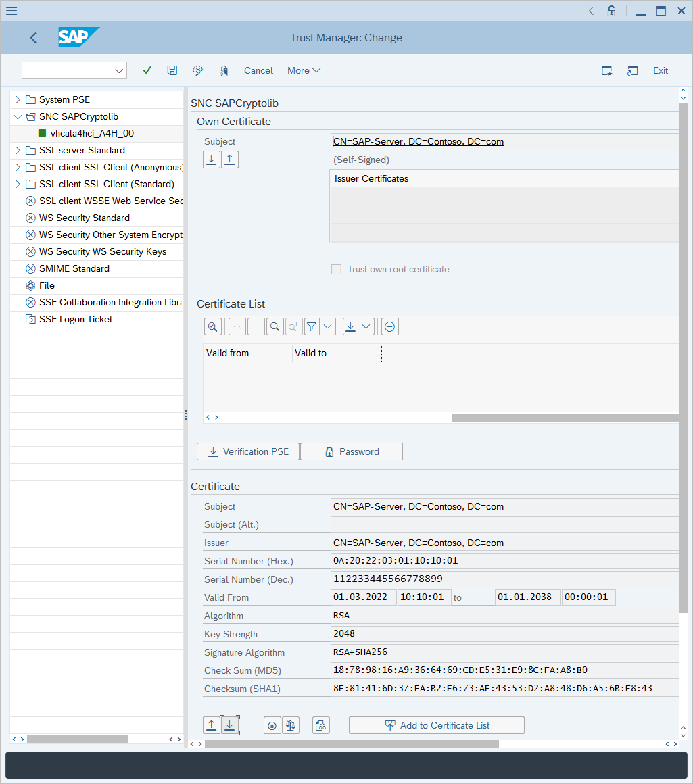Viewport: 693px width, 784px height.
Task: Enable Trust own root certificate checkbox
Action: point(336,269)
